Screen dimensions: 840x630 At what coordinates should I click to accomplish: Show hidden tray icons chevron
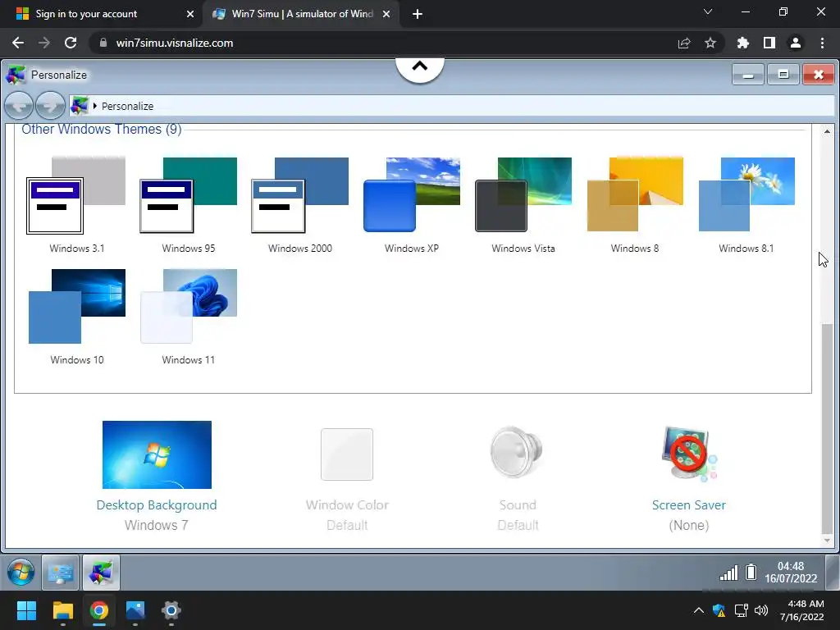tap(699, 610)
